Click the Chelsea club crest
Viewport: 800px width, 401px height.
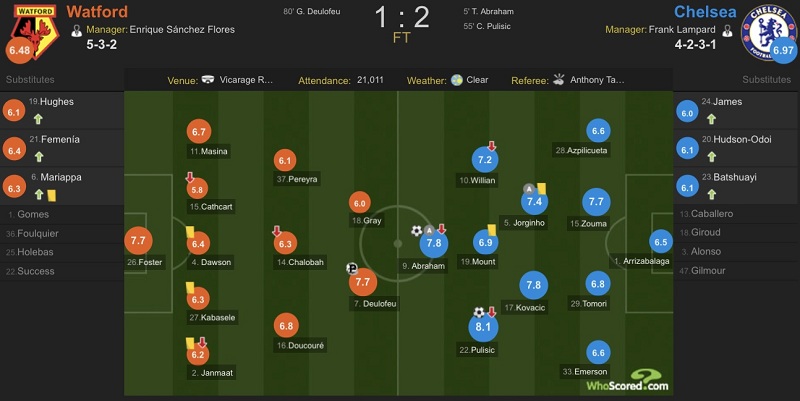767,32
